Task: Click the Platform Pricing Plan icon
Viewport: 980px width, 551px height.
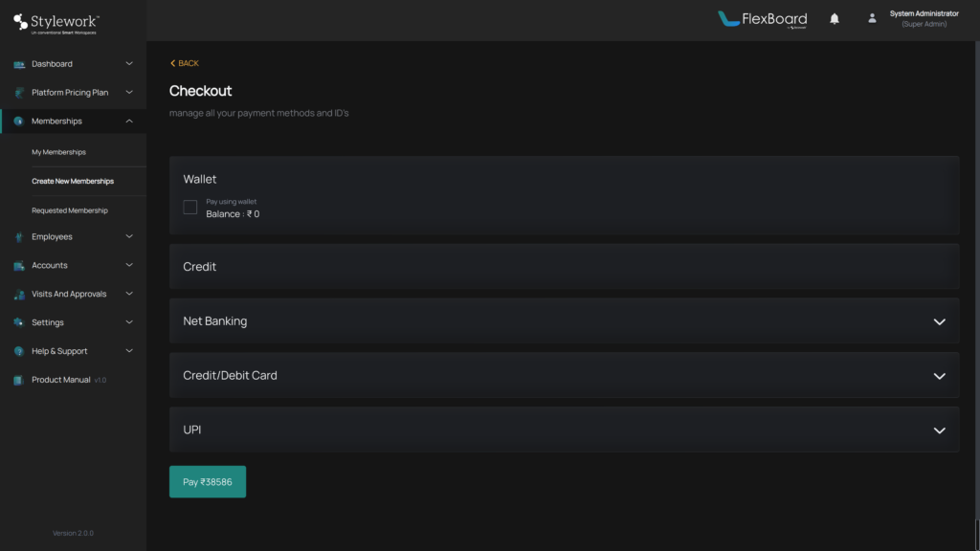Action: tap(19, 93)
